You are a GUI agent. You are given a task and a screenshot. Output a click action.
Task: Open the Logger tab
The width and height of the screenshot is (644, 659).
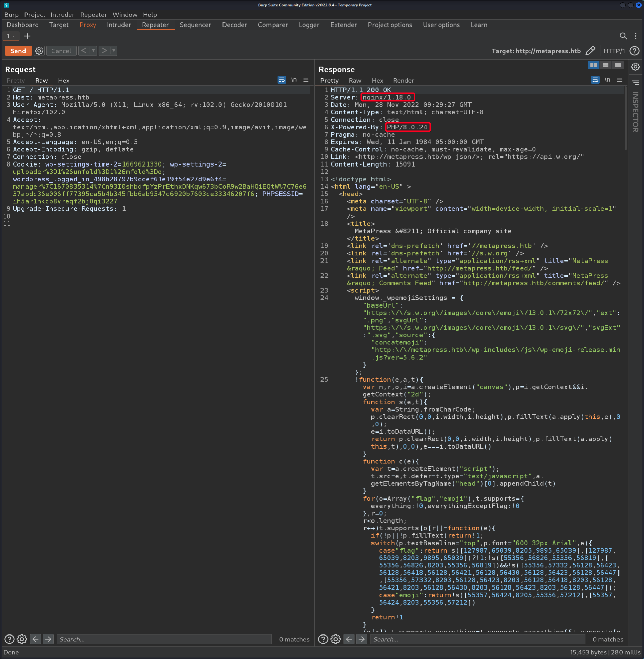pyautogui.click(x=309, y=25)
